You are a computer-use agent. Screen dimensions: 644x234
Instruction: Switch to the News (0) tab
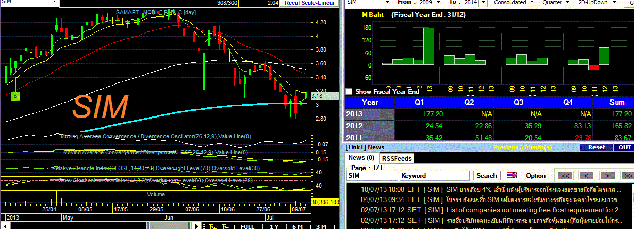point(361,158)
